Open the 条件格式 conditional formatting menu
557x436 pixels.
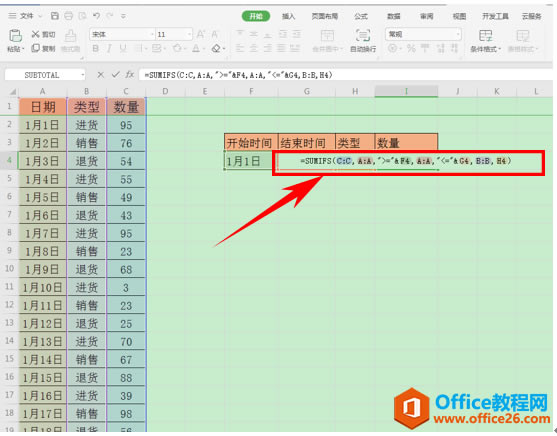[x=485, y=41]
